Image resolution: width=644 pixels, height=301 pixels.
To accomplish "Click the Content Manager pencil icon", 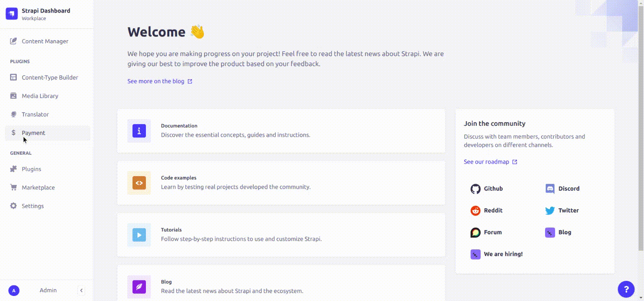I will 13,41.
